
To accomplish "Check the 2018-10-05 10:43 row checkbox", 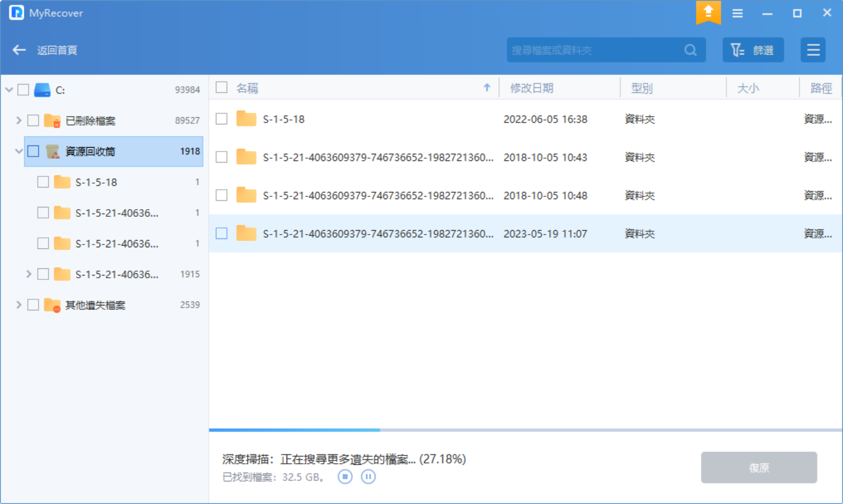I will tap(222, 157).
